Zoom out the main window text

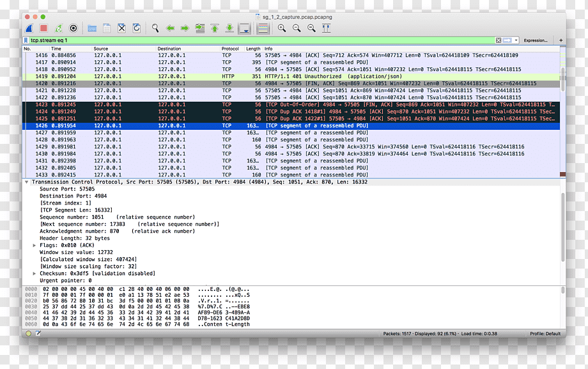pos(297,28)
